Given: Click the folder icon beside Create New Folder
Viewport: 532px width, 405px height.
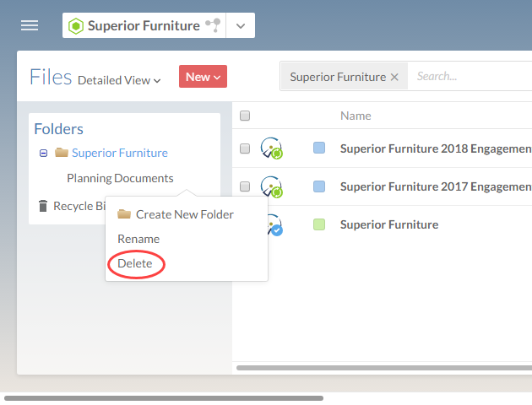Looking at the screenshot, I should [x=124, y=214].
